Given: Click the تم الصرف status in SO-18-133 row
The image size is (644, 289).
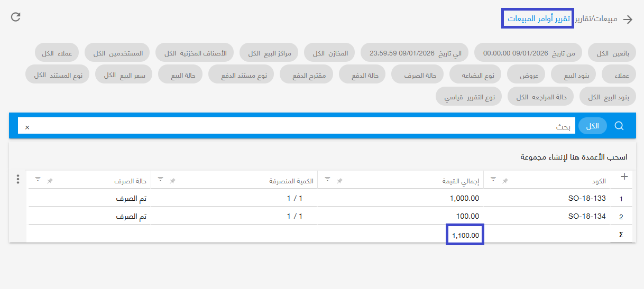Looking at the screenshot, I should point(131,199).
